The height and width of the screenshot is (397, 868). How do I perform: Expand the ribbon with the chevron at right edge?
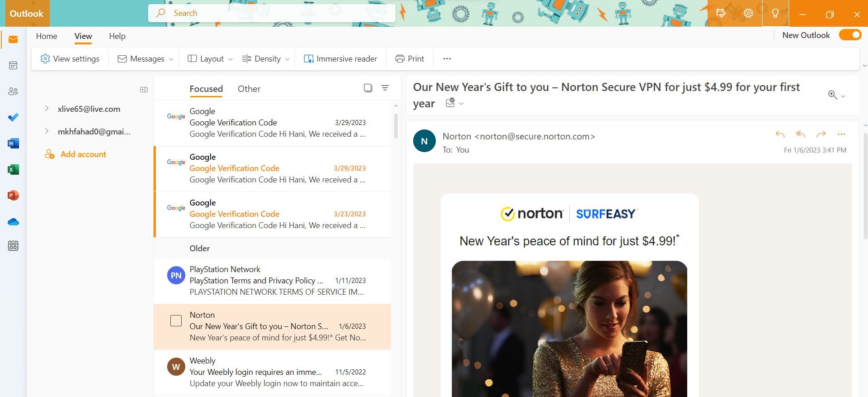pos(864,66)
